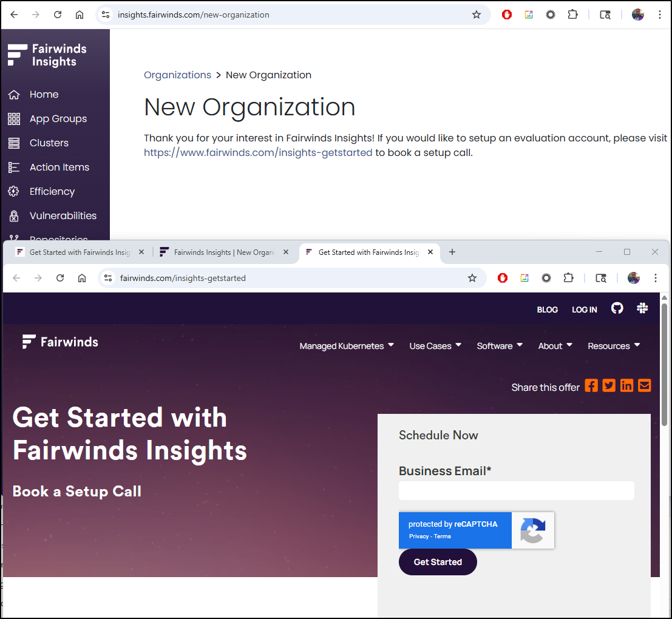Expand the Use Cases dropdown
The width and height of the screenshot is (672, 619).
pyautogui.click(x=435, y=346)
